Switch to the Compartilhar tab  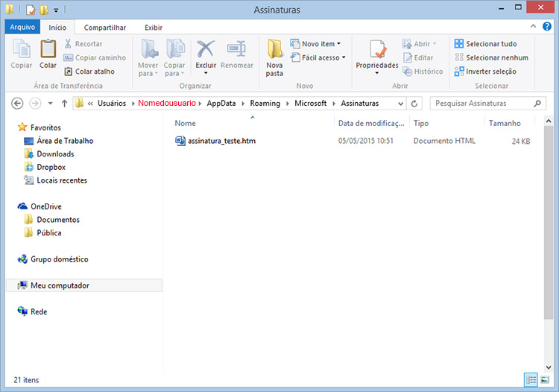pos(105,28)
